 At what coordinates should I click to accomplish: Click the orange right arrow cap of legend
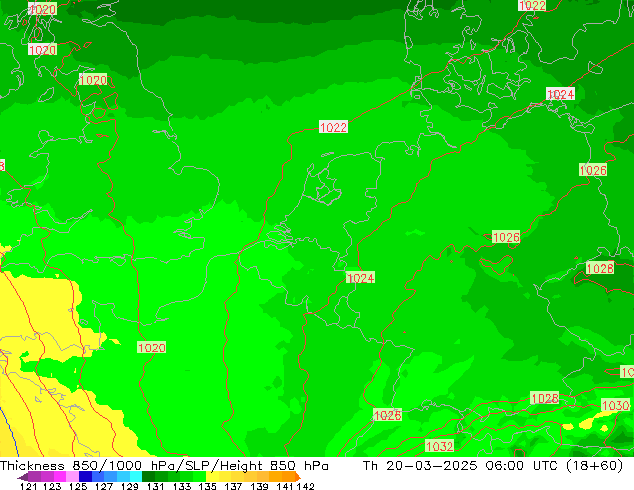(x=298, y=477)
